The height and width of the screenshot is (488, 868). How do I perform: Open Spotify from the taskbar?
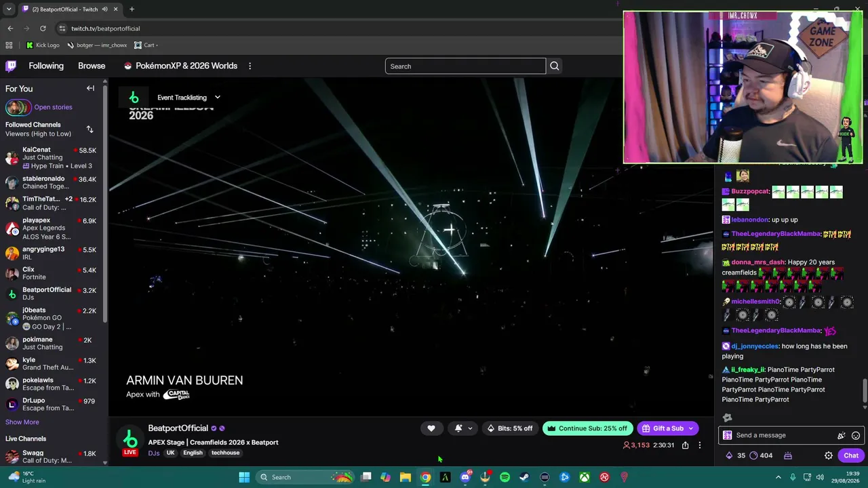point(505,477)
